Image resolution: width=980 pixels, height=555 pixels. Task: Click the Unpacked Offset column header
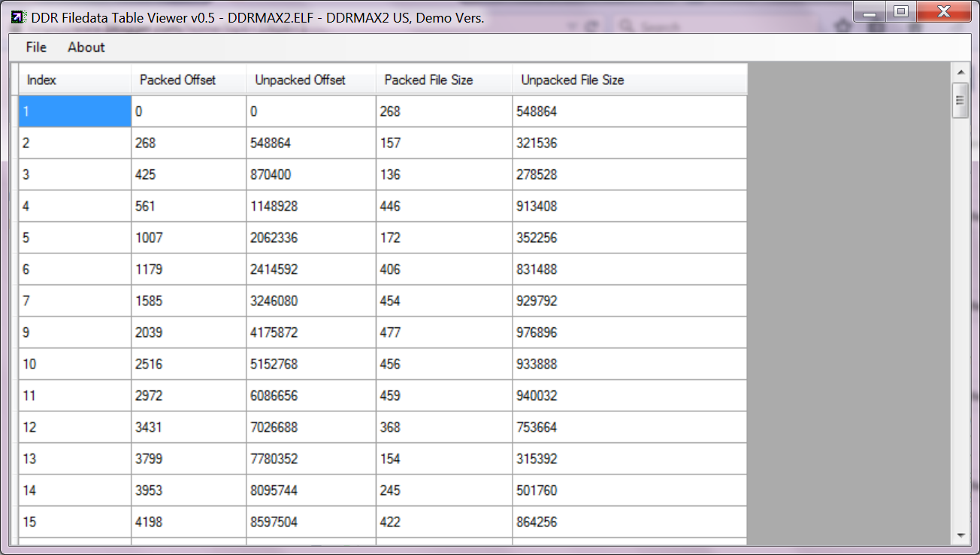[x=312, y=80]
